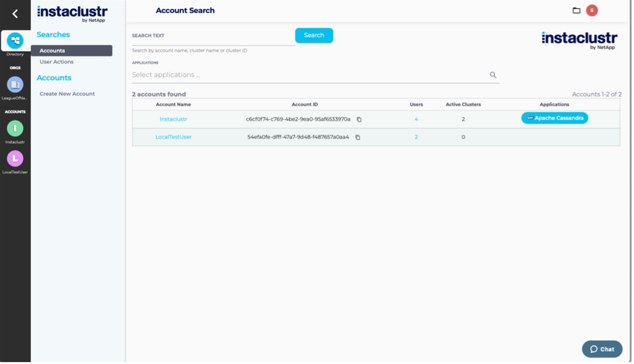The height and width of the screenshot is (364, 634).
Task: Click the Account Name column header
Action: click(x=174, y=104)
